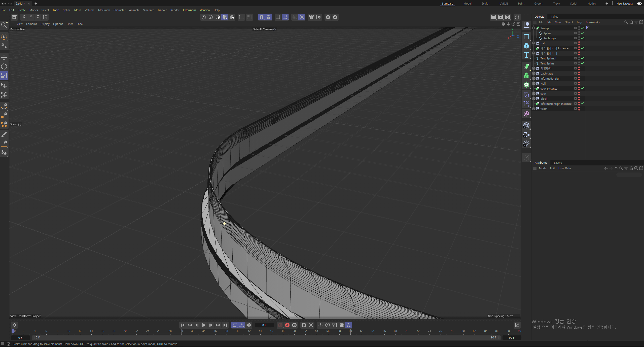Toggle visibility dots for ticket object
Screen dimensions: 644x347
click(579, 109)
